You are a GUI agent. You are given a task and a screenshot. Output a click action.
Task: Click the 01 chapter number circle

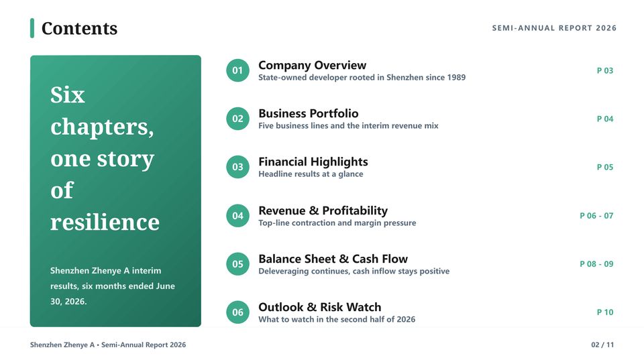click(237, 70)
